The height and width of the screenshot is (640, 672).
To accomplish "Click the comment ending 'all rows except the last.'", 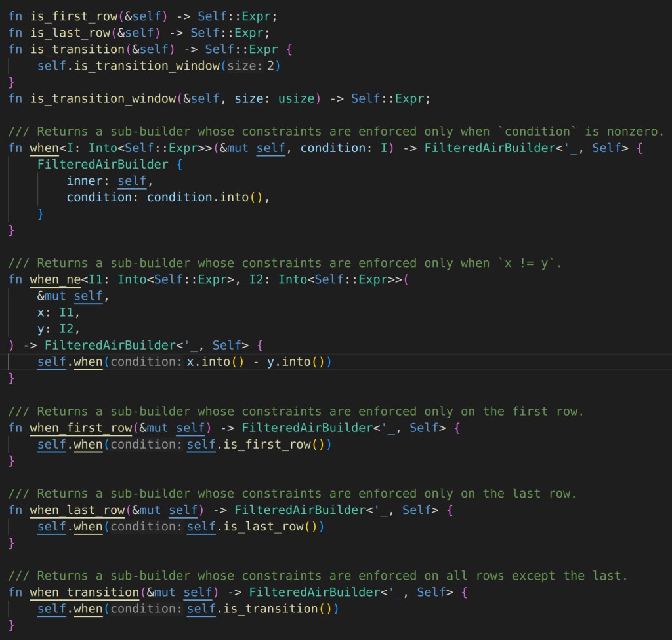I will [318, 576].
